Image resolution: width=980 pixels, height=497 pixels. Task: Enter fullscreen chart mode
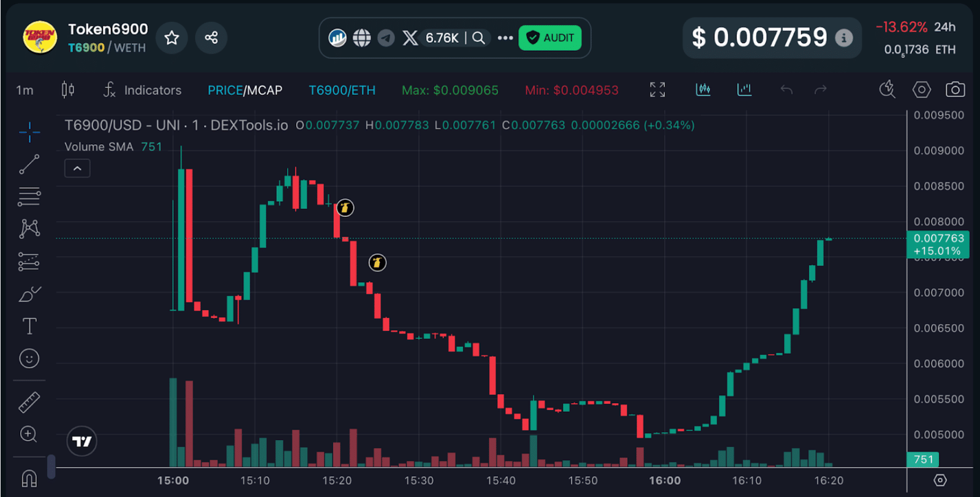pos(657,90)
